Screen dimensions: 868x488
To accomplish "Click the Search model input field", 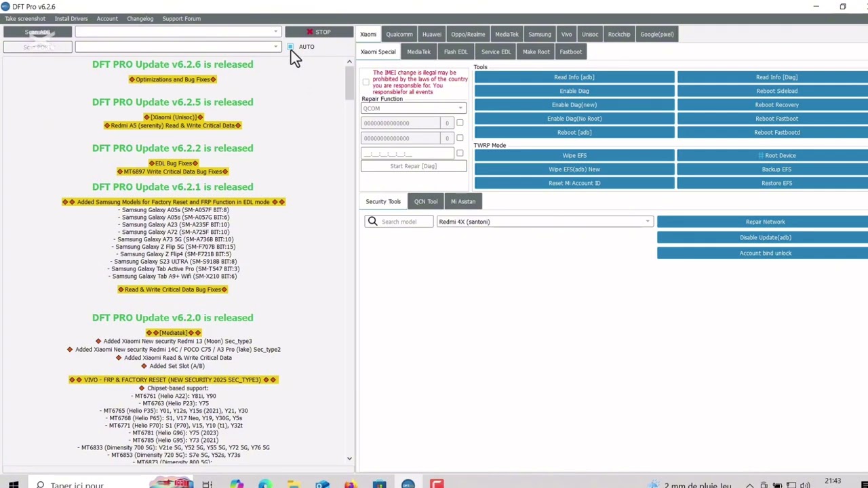I will point(406,222).
